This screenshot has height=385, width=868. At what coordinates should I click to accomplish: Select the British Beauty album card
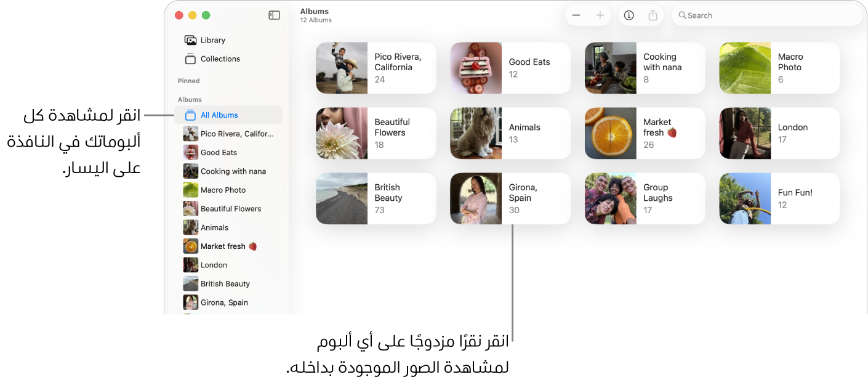(376, 198)
